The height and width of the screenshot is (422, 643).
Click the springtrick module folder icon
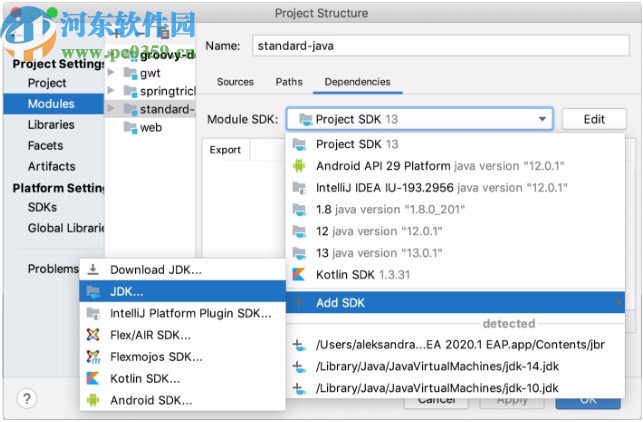130,91
